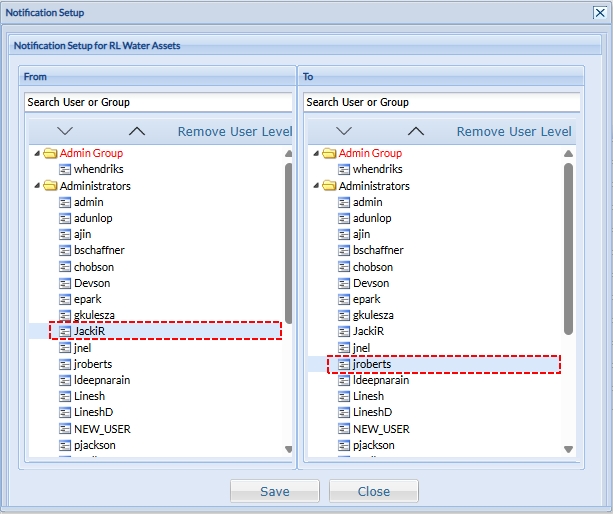Click the user icon beside JackiR in From list
The height and width of the screenshot is (514, 613).
click(65, 331)
